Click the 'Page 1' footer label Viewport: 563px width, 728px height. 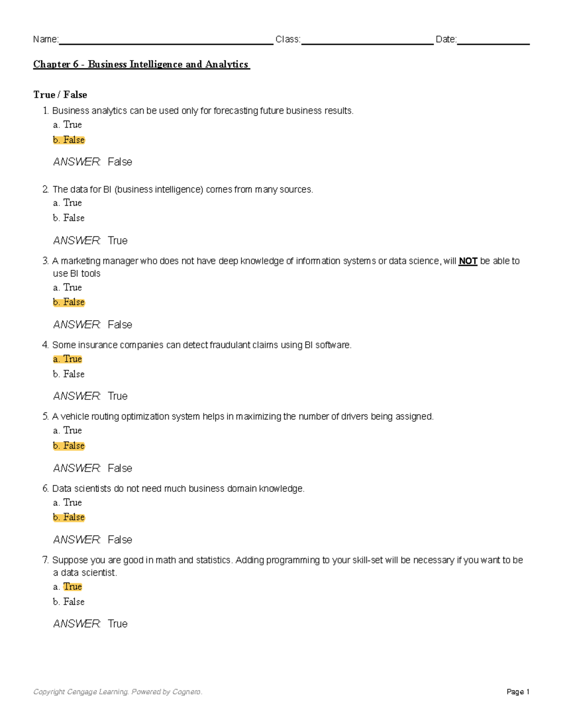[x=518, y=692]
